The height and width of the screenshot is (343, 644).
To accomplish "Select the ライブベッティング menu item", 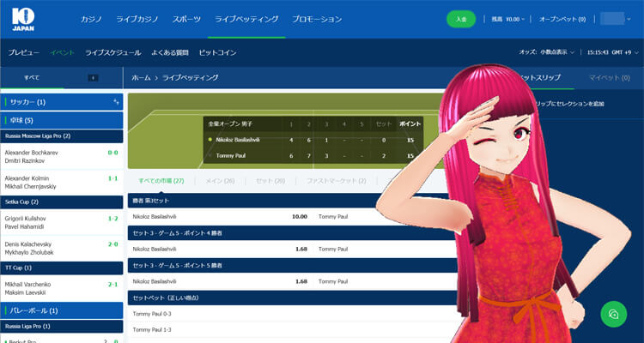I will (246, 19).
